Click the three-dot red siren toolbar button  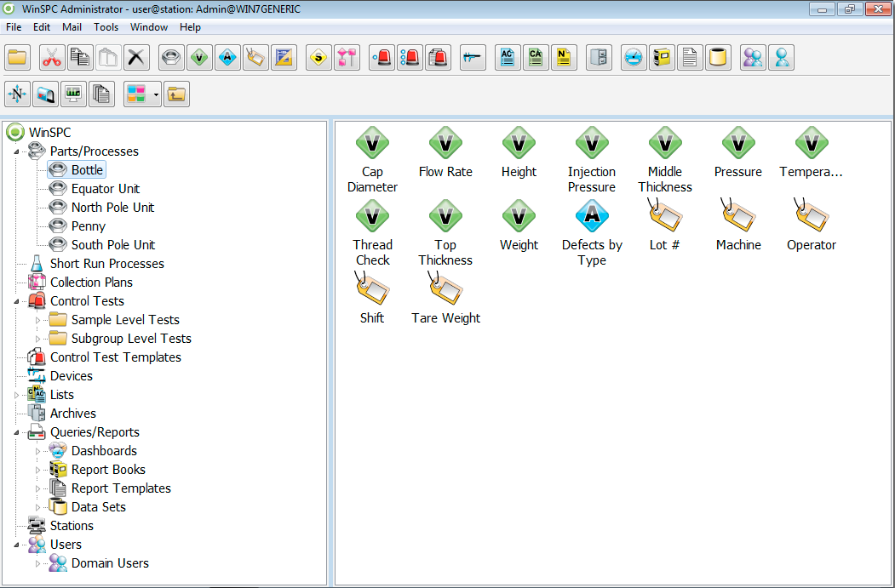410,58
